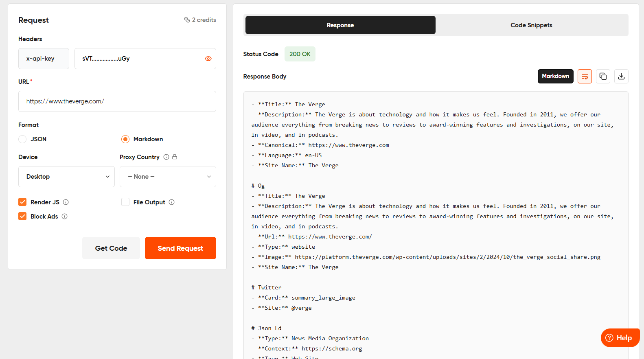Click the credits coins icon
This screenshot has width=644, height=359.
point(187,20)
